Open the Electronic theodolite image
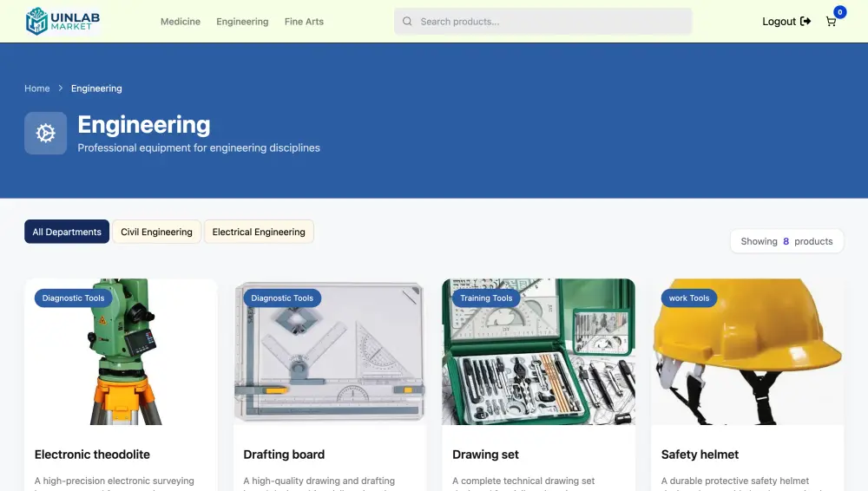The height and width of the screenshot is (491, 868). coord(122,351)
